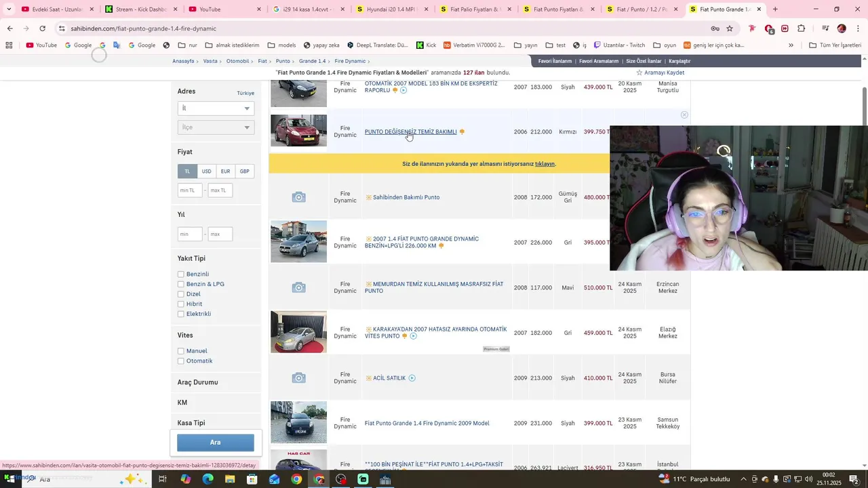Click Aramayı Kaydet link
Viewport: 868px width, 488px height.
[660, 73]
